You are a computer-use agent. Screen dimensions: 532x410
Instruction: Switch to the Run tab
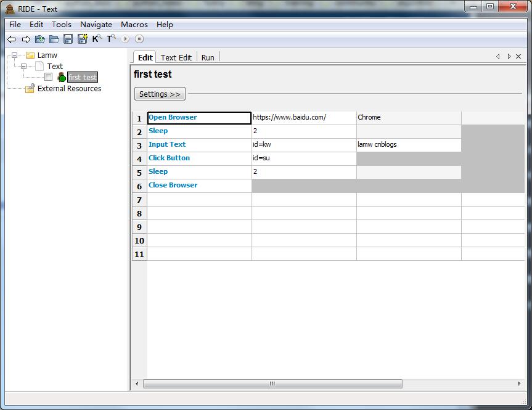pyautogui.click(x=208, y=57)
